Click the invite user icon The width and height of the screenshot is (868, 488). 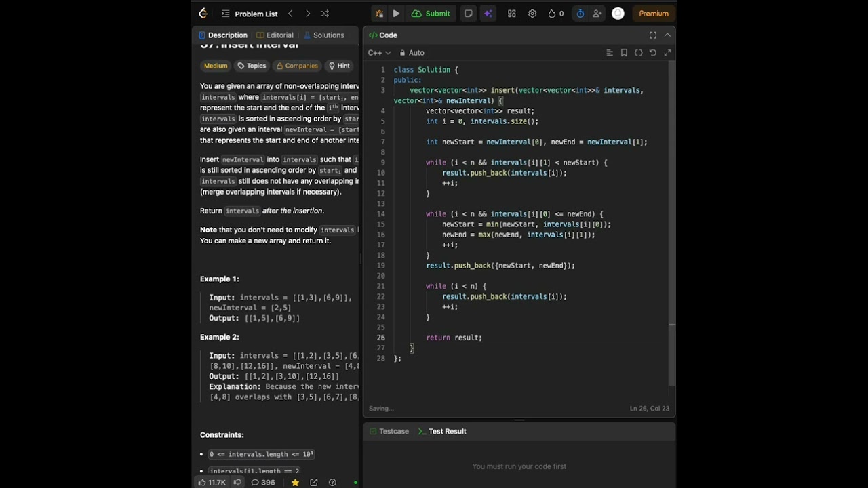pos(597,14)
